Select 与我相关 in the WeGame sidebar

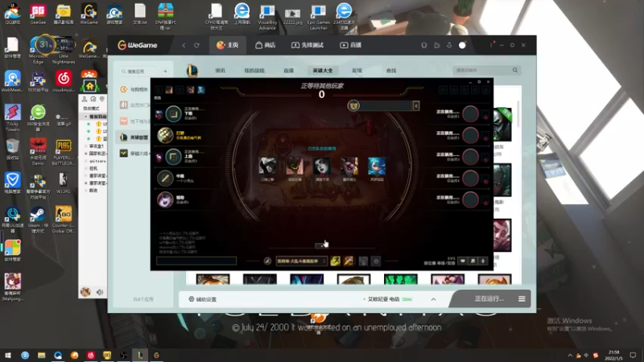(134, 89)
